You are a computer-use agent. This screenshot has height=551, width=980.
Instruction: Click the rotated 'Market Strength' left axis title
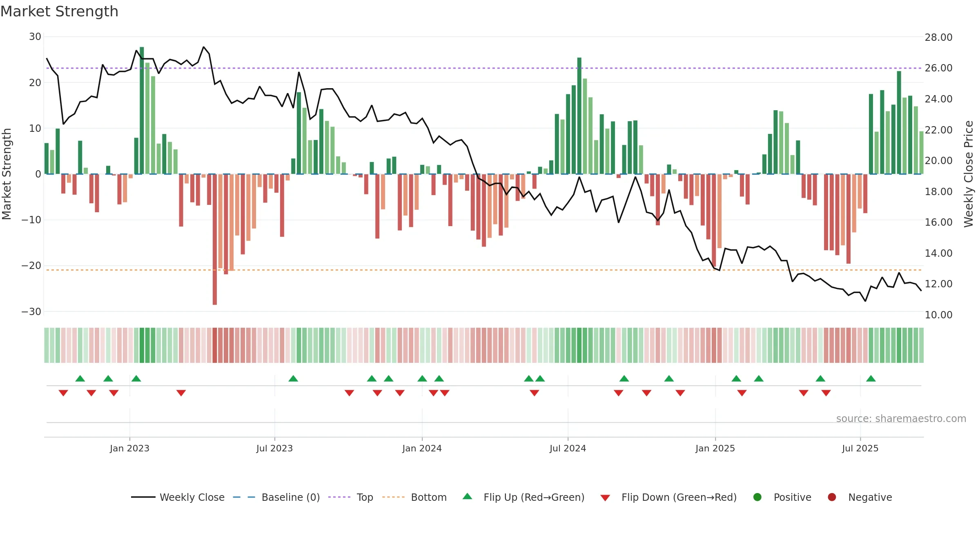pyautogui.click(x=7, y=174)
